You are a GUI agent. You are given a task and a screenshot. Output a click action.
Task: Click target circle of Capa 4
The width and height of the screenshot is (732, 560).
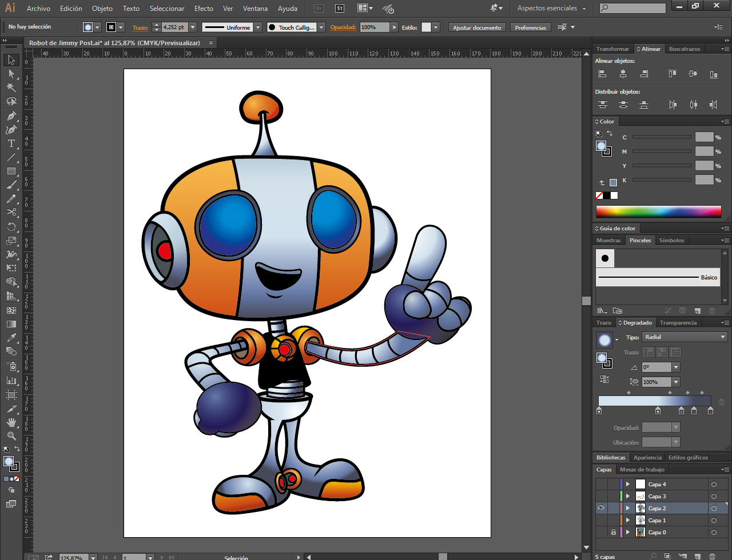click(714, 484)
